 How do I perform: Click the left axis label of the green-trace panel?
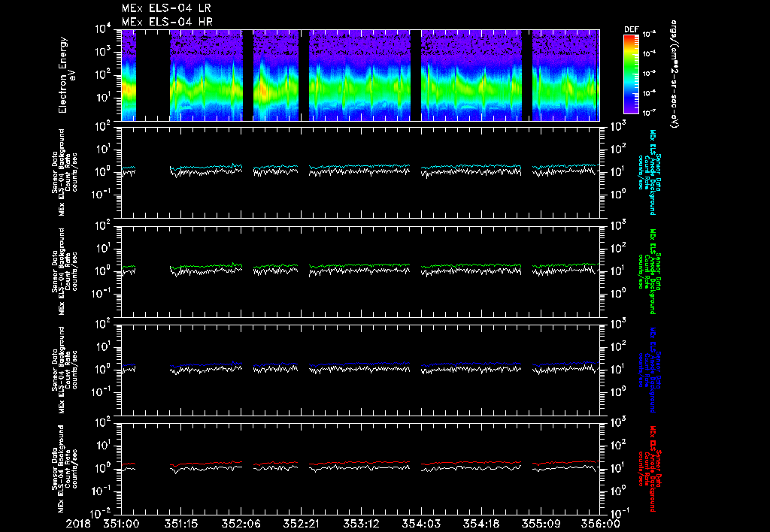[x=65, y=271]
